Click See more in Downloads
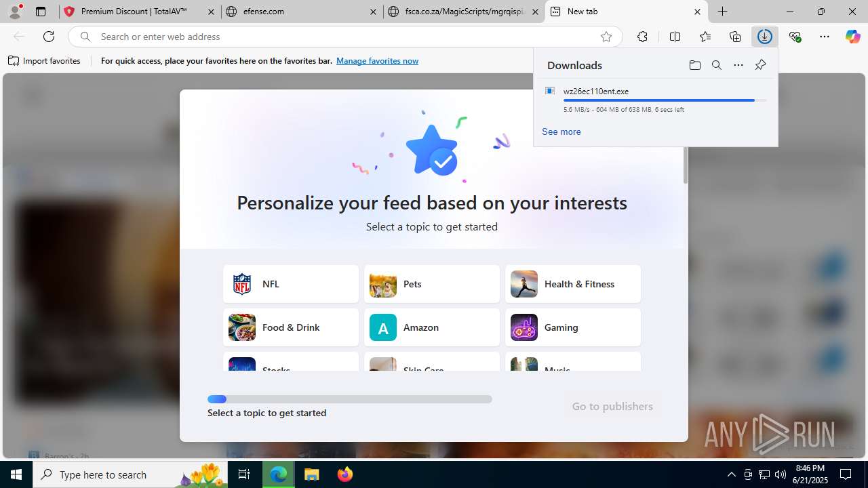The image size is (868, 488). pyautogui.click(x=561, y=131)
